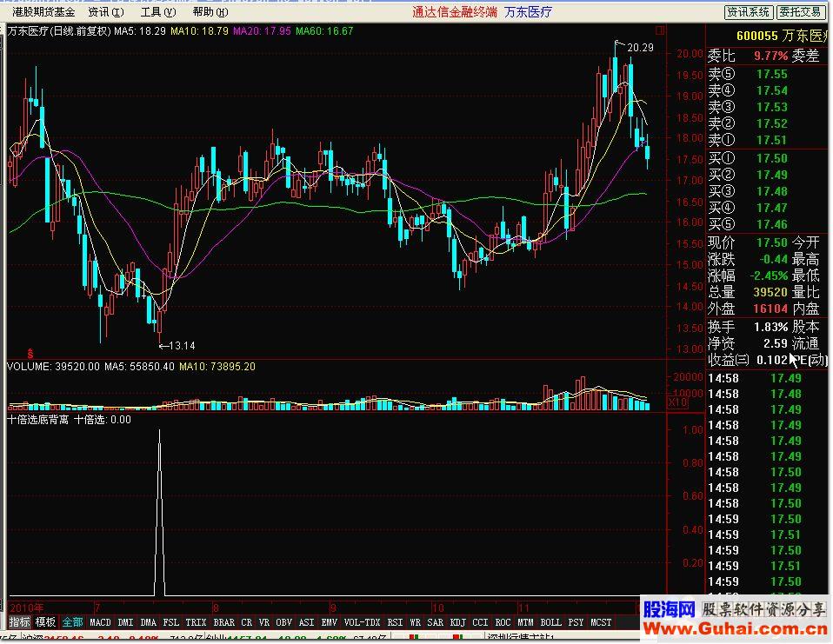Image resolution: width=833 pixels, height=644 pixels.
Task: Open the 港股期货基金 menu
Action: click(43, 11)
